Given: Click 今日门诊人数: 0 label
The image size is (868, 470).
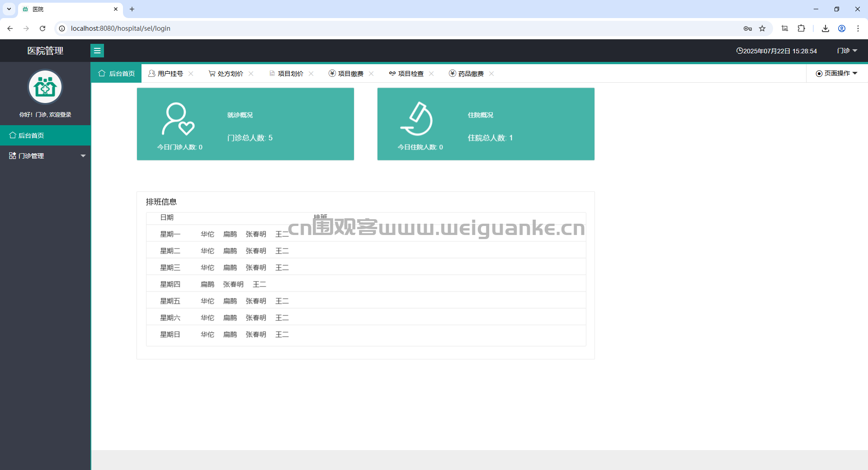Looking at the screenshot, I should click(180, 147).
